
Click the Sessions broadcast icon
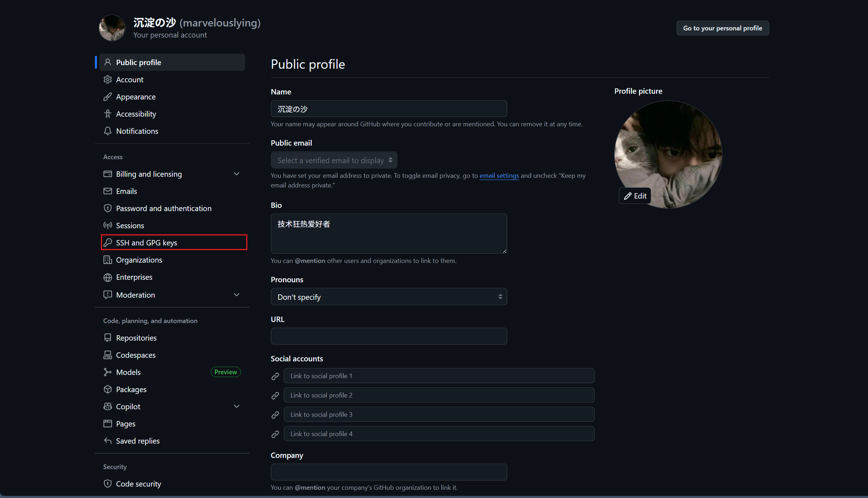(108, 225)
